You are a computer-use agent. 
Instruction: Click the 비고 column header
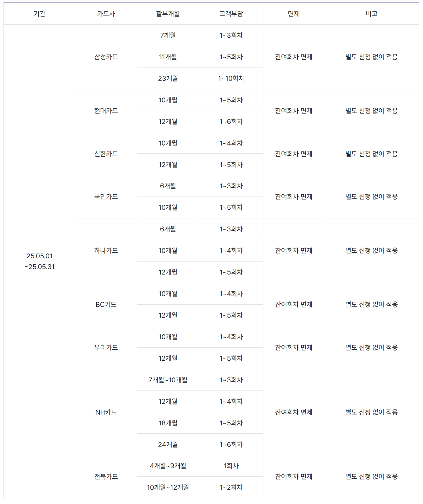(x=371, y=14)
